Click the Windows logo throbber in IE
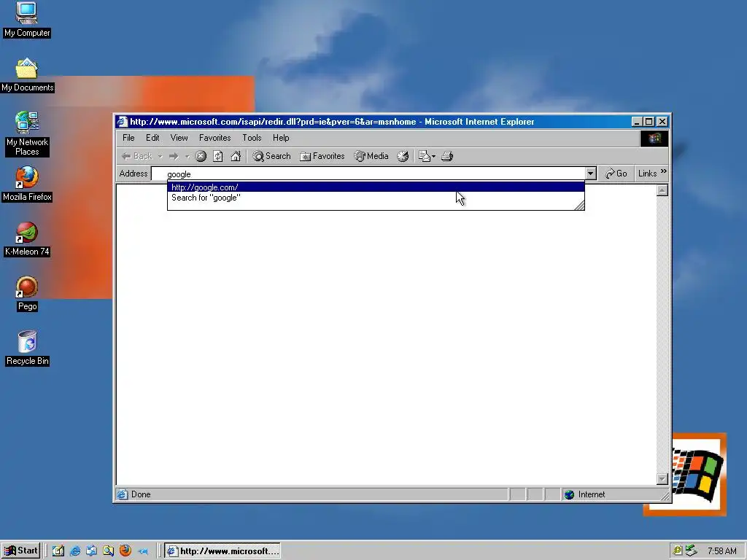Screen dimensions: 747x560 pyautogui.click(x=654, y=138)
